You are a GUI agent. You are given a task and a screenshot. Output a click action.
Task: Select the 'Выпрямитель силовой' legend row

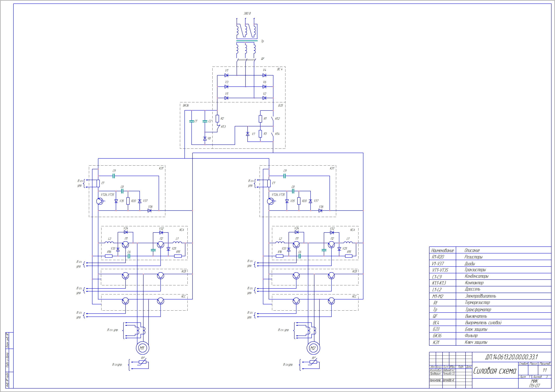[x=483, y=323]
